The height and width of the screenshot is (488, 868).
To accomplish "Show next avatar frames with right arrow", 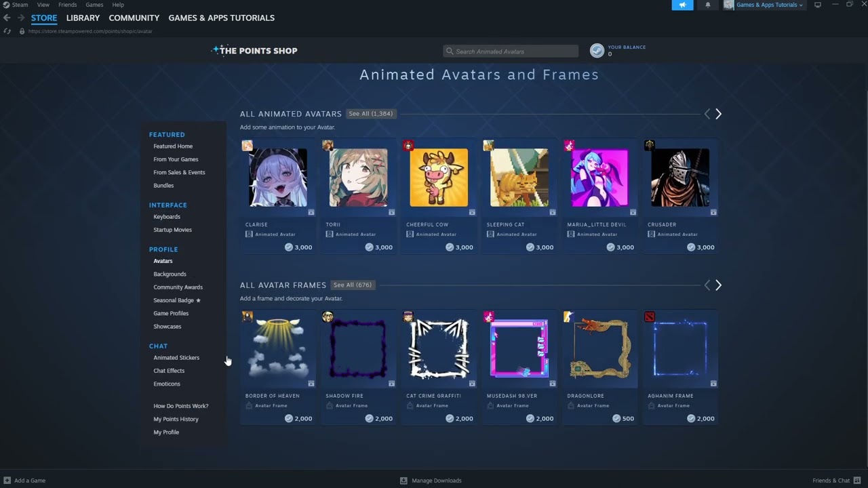I will tap(718, 285).
